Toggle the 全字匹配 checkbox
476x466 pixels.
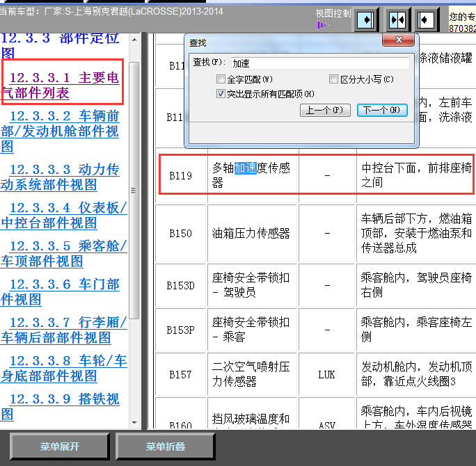(x=221, y=79)
